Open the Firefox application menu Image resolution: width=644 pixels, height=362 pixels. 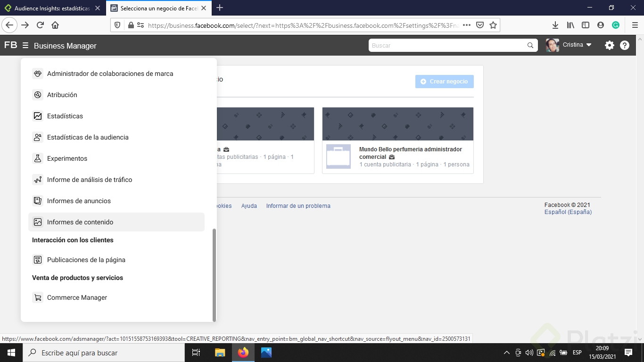[x=635, y=25]
